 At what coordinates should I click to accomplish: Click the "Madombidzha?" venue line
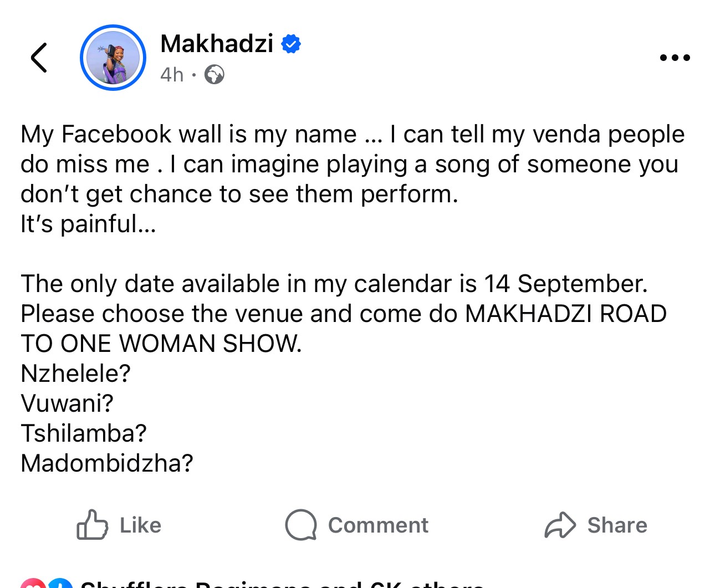tap(107, 463)
